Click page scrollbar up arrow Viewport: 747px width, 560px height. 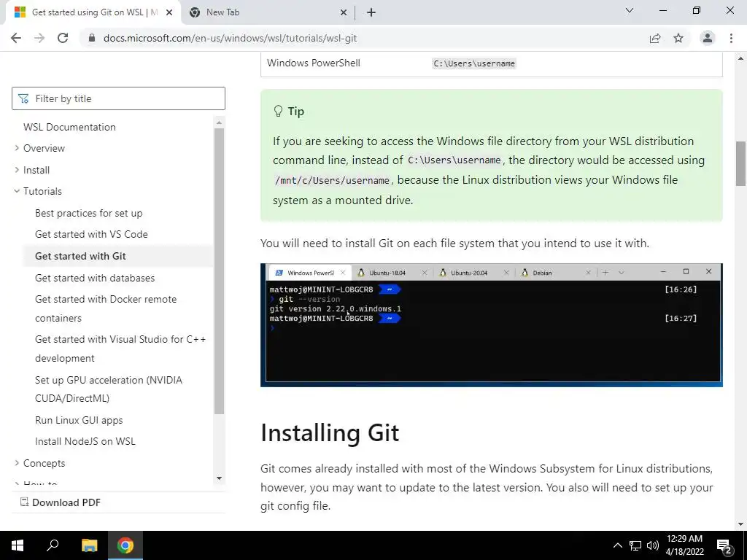pos(740,58)
